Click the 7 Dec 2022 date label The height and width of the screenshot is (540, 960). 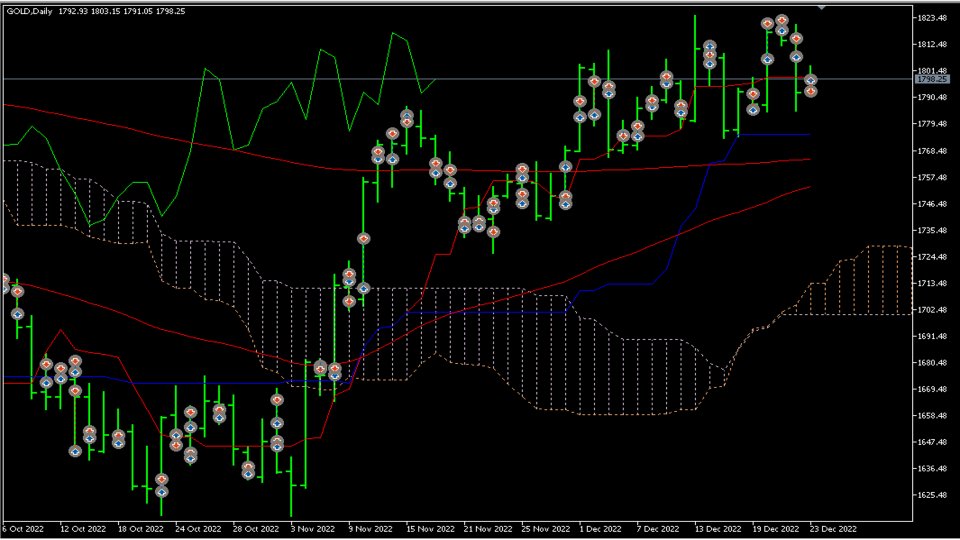[658, 529]
